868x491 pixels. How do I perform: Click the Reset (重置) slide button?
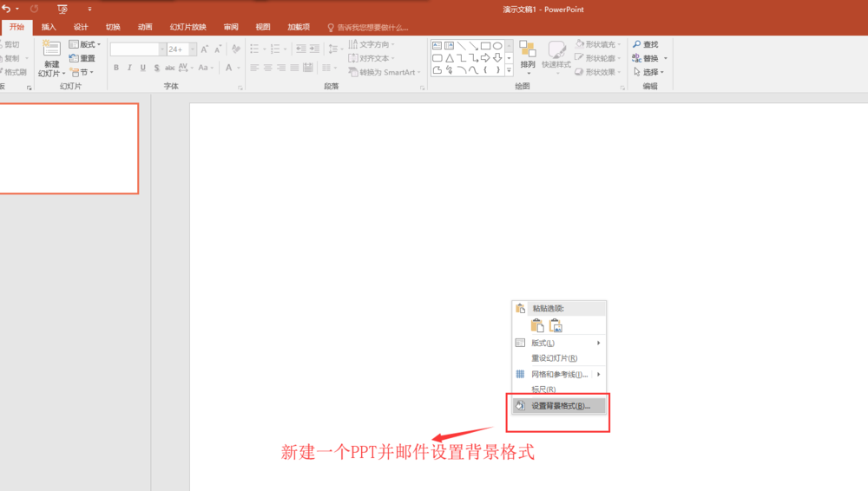pos(82,58)
